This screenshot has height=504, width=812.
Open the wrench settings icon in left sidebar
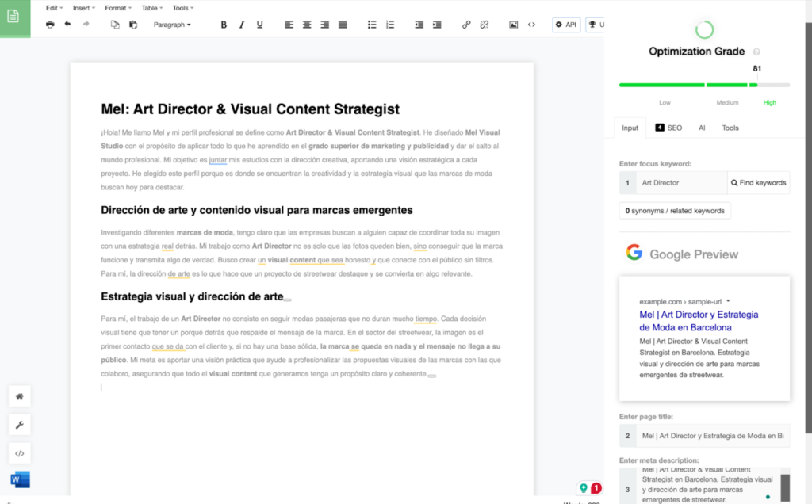coord(20,425)
